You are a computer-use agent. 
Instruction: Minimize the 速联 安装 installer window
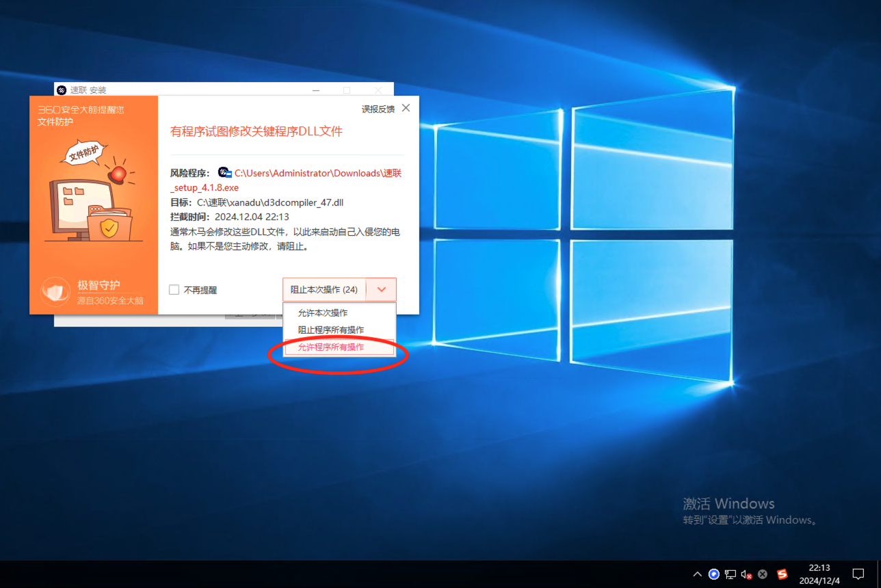point(315,90)
